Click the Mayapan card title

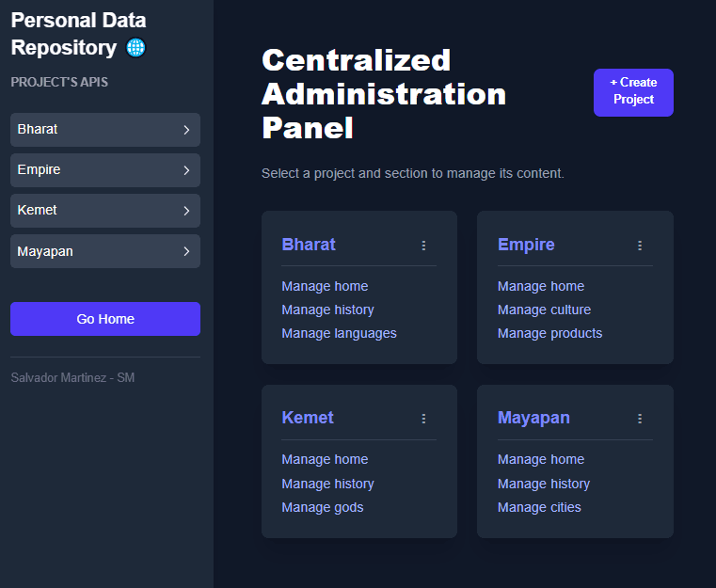533,418
